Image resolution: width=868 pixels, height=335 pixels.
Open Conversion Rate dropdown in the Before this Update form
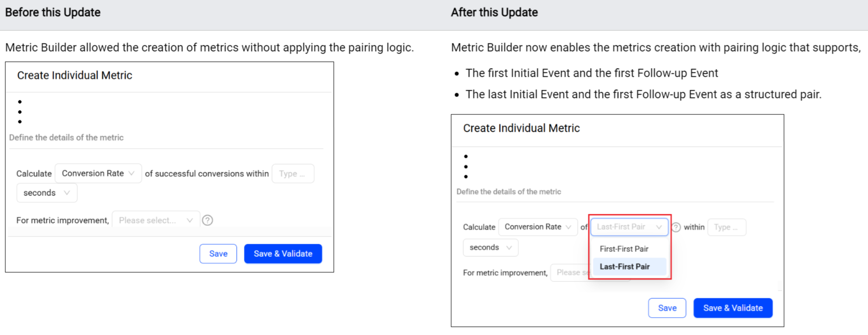pyautogui.click(x=98, y=174)
